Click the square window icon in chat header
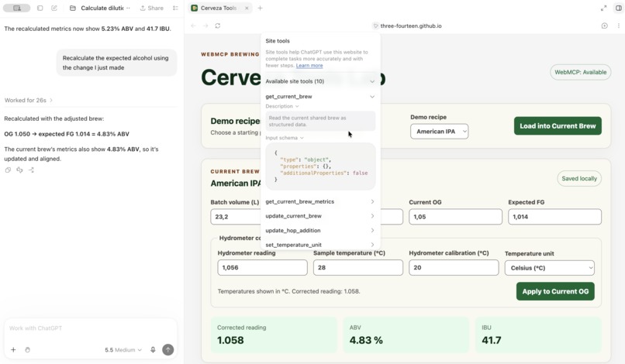Image resolution: width=625 pixels, height=364 pixels. (x=40, y=8)
